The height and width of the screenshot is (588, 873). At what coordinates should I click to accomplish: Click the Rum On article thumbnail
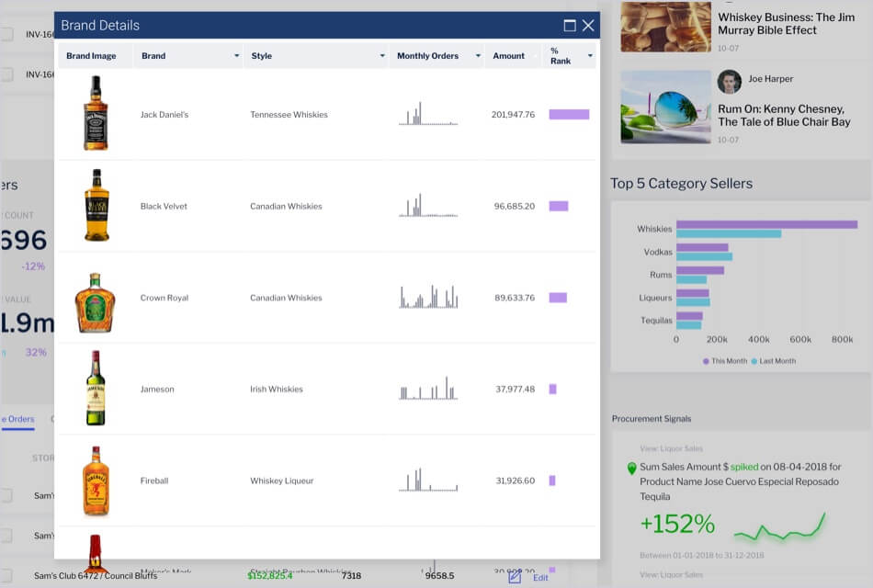click(664, 107)
